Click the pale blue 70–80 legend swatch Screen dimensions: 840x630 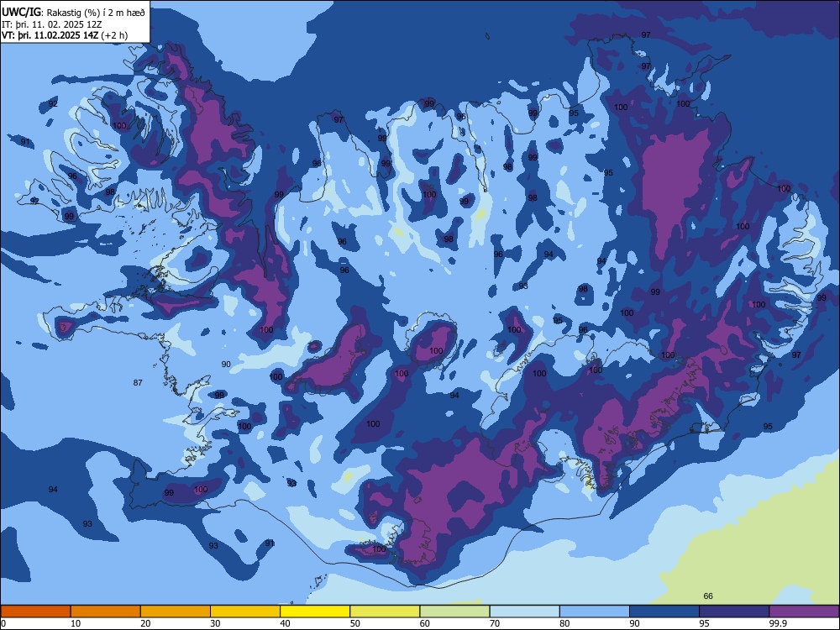[525, 612]
